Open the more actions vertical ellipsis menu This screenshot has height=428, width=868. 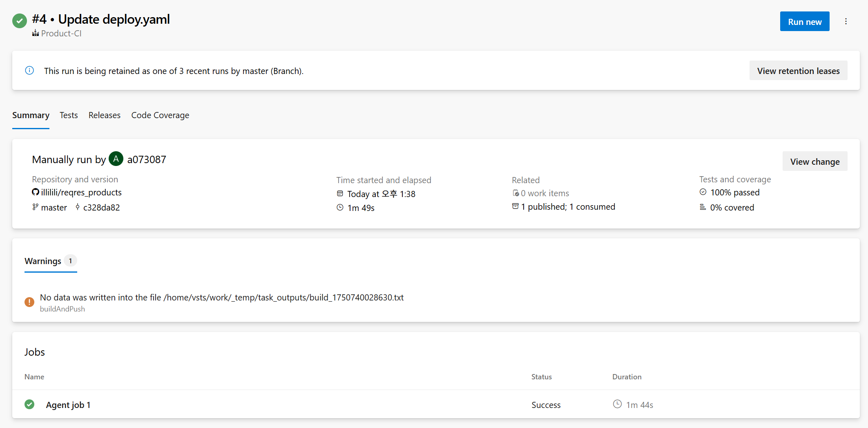pyautogui.click(x=846, y=22)
